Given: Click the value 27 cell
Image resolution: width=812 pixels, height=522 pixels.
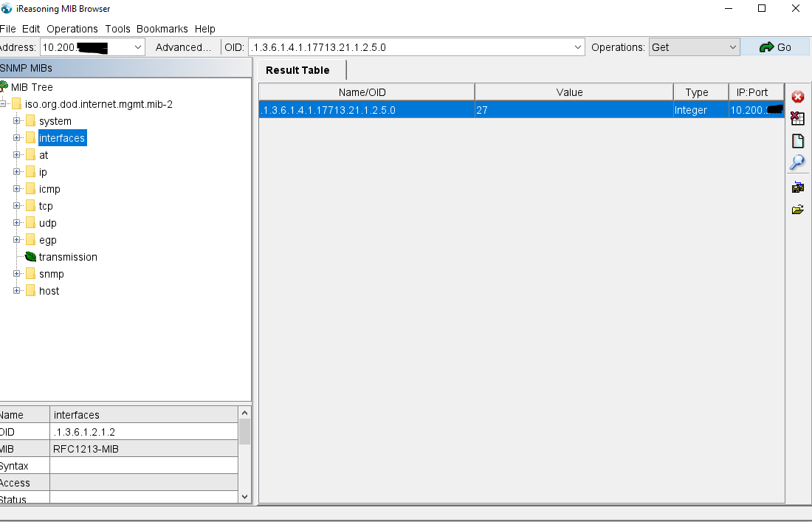Looking at the screenshot, I should pos(574,110).
